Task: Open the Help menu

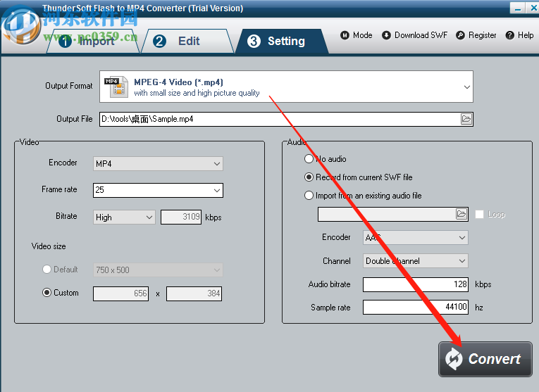Action: [x=519, y=35]
